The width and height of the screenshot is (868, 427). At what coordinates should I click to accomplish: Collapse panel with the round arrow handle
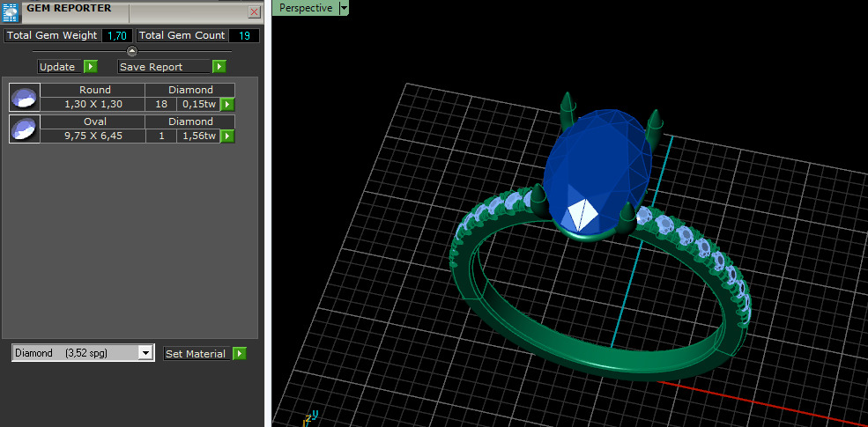[132, 51]
